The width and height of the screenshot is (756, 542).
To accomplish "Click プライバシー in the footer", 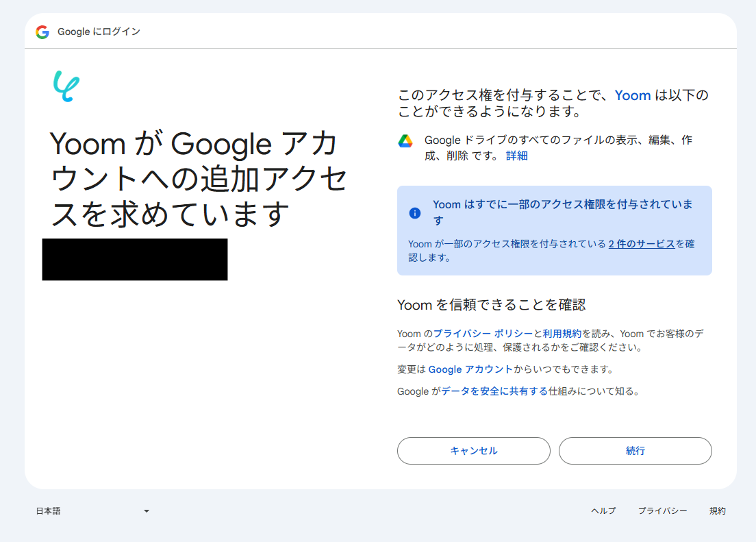I will [662, 511].
